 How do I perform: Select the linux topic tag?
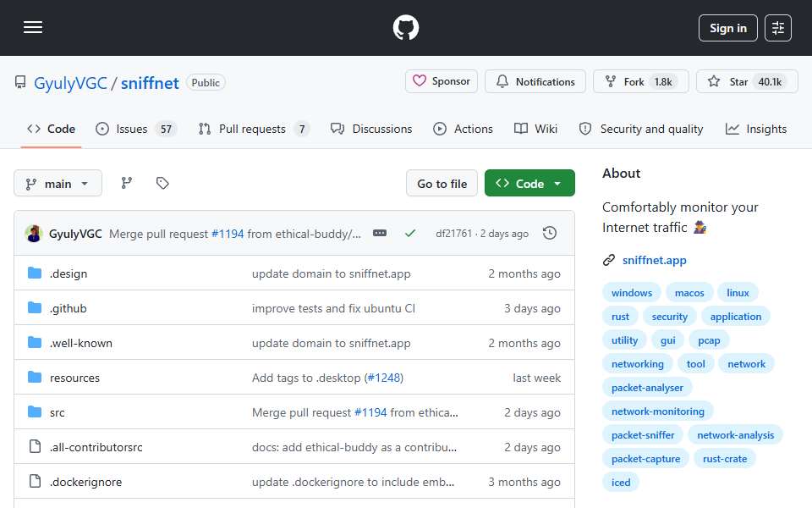coord(738,293)
